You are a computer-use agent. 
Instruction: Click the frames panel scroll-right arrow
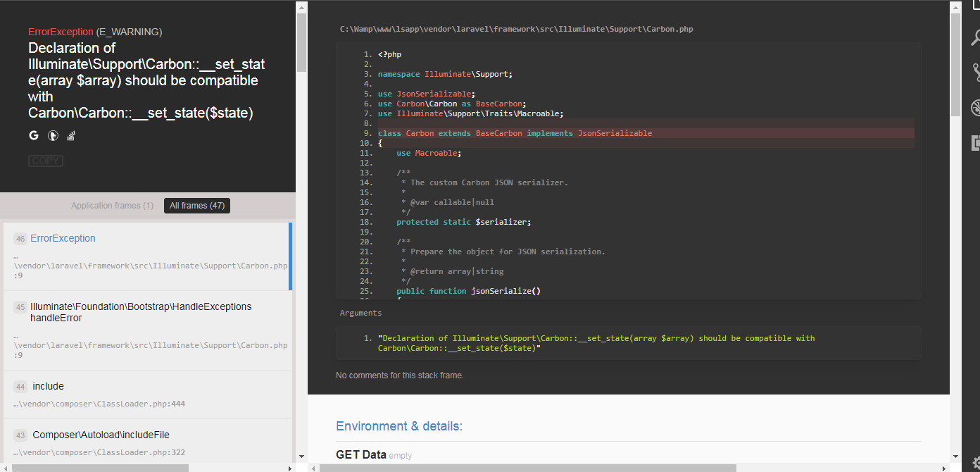tap(290, 468)
